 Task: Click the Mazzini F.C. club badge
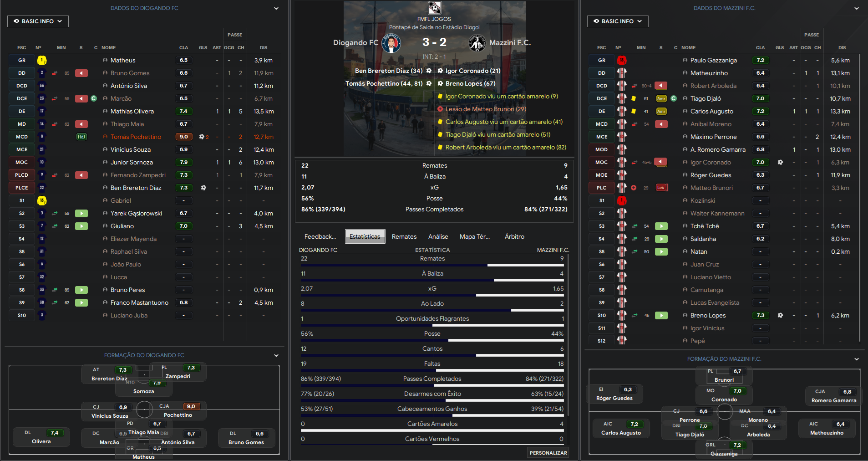477,43
